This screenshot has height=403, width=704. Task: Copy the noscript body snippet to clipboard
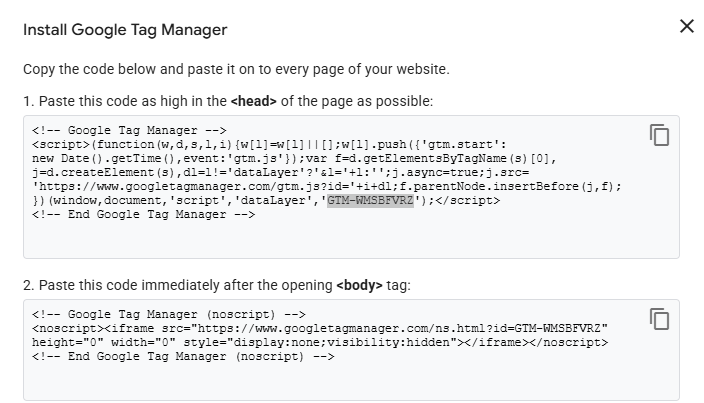pos(659,319)
